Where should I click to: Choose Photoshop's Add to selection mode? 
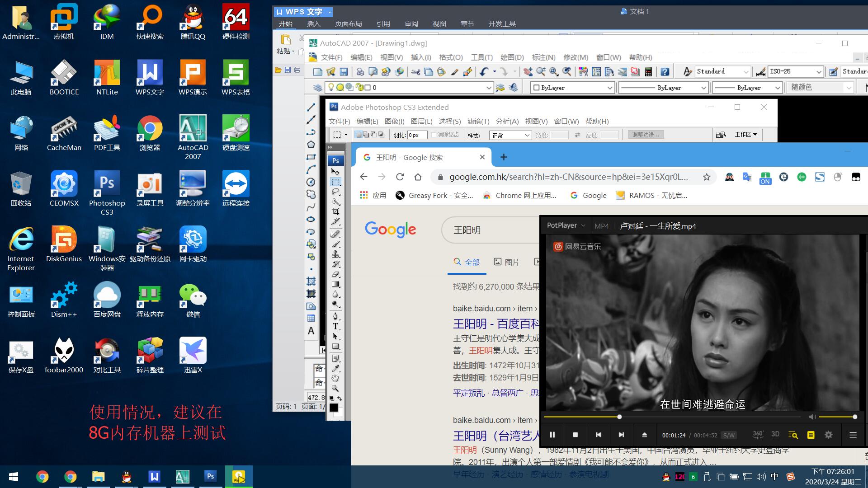click(366, 135)
